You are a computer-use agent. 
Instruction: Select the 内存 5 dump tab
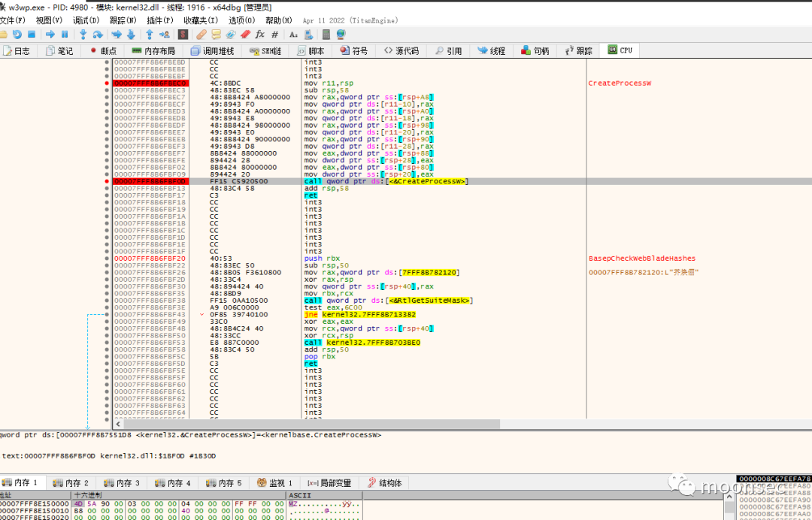click(x=224, y=482)
